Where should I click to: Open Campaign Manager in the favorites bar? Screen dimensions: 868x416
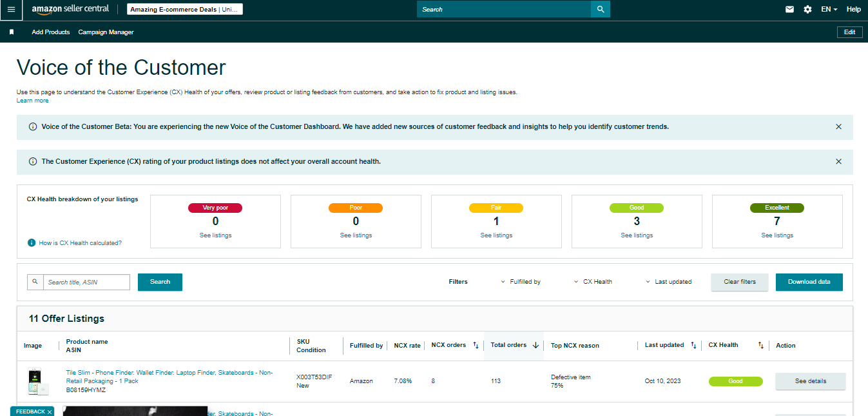click(x=106, y=32)
